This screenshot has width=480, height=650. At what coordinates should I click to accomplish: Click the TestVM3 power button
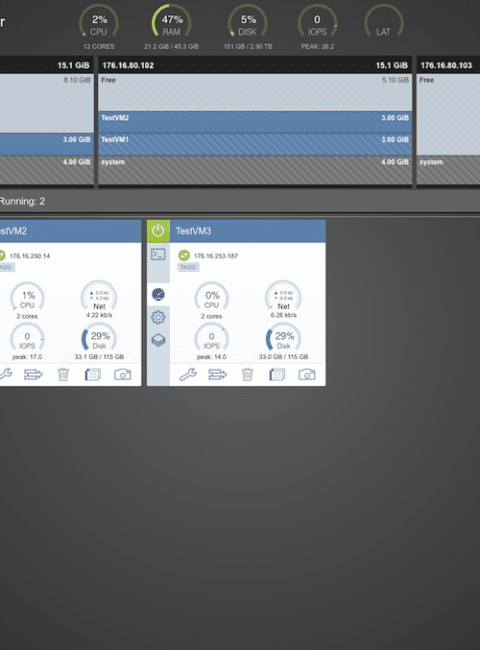pyautogui.click(x=158, y=231)
